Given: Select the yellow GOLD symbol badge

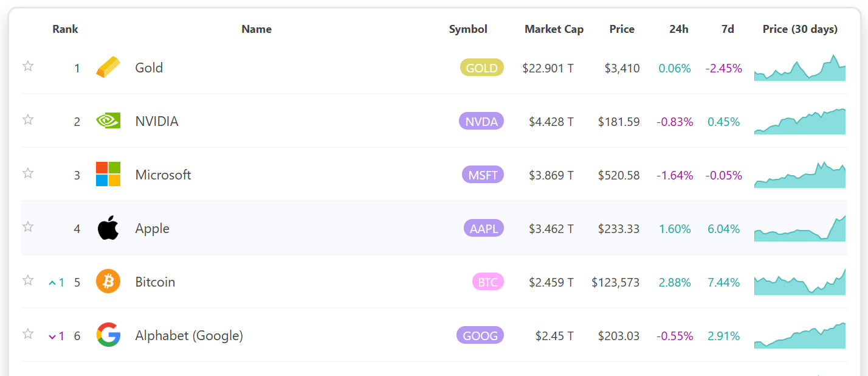Looking at the screenshot, I should point(482,68).
